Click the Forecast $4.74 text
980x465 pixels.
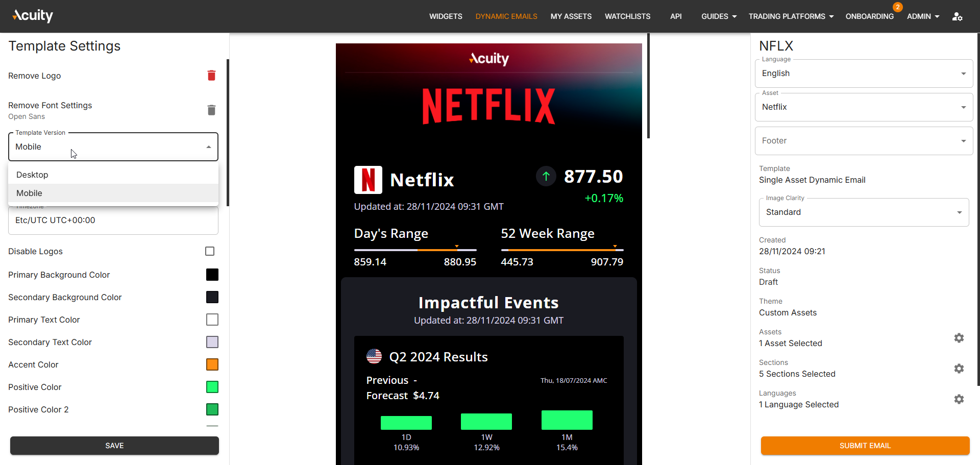click(403, 396)
